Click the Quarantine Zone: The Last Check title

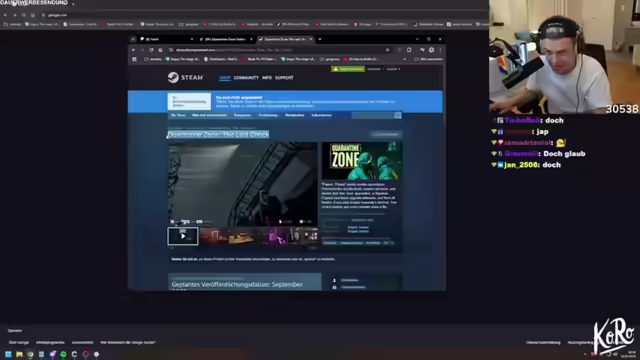(218, 134)
